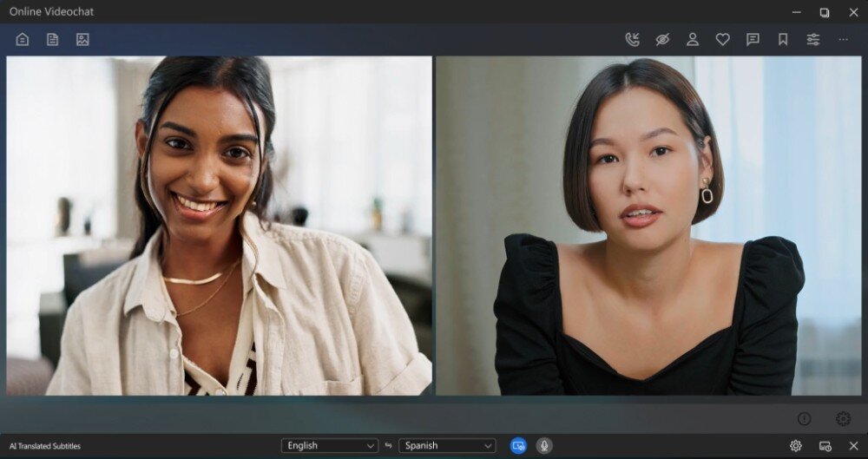Close the AI Translated Subtitles bar
This screenshot has height=459, width=868.
click(853, 445)
